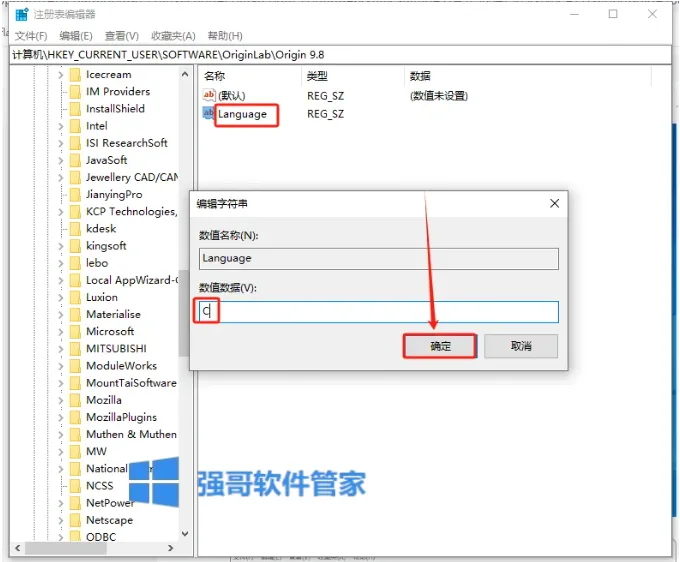Screen dimensions: 680x562
Task: Expand the Jewellery CAD/CAM tree node
Action: click(61, 178)
